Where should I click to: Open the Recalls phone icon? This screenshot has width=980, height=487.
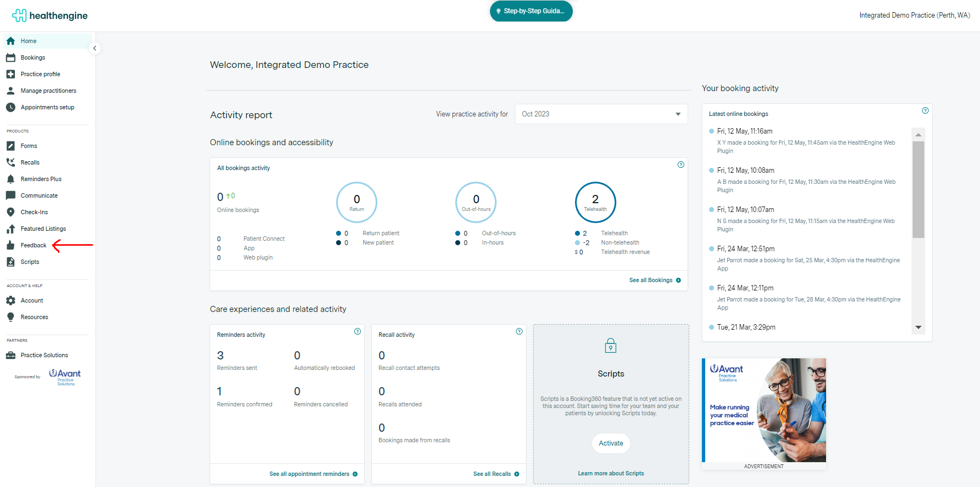point(10,162)
